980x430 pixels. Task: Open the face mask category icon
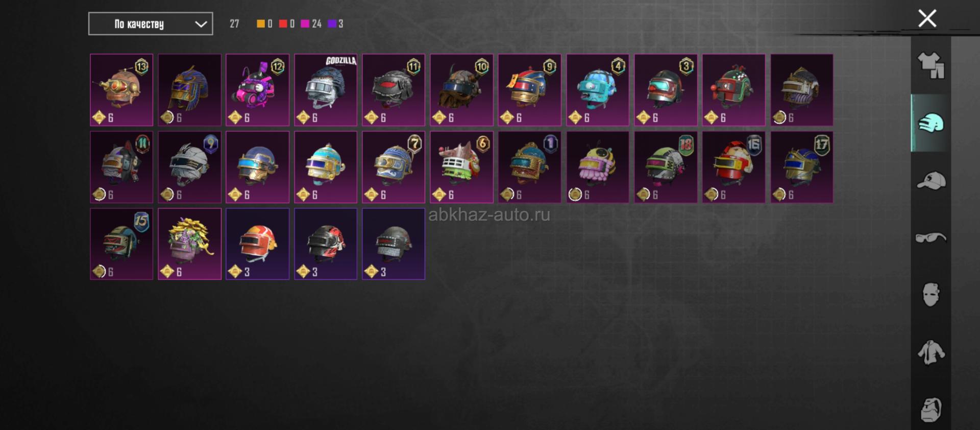[931, 295]
